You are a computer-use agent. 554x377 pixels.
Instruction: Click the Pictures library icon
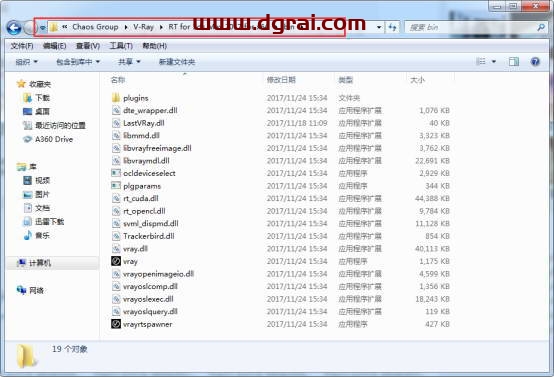click(x=27, y=194)
